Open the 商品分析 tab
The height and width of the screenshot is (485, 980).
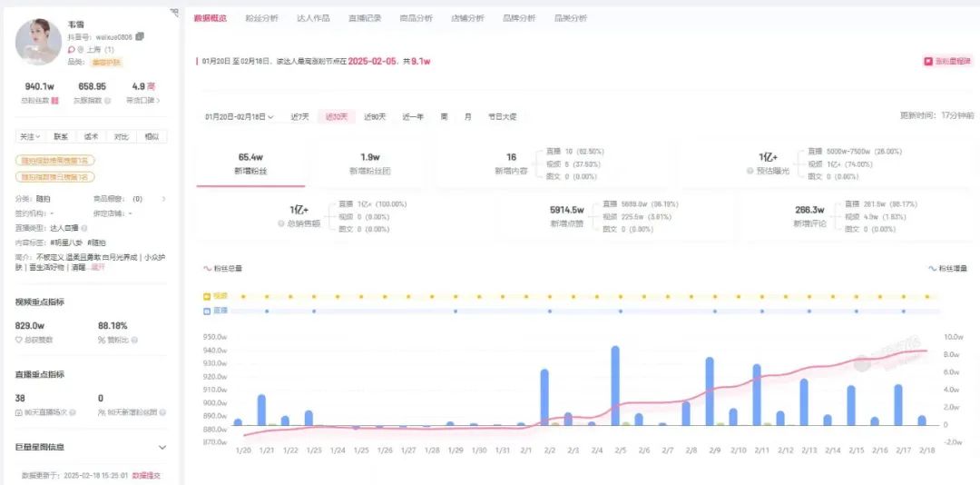(x=416, y=18)
